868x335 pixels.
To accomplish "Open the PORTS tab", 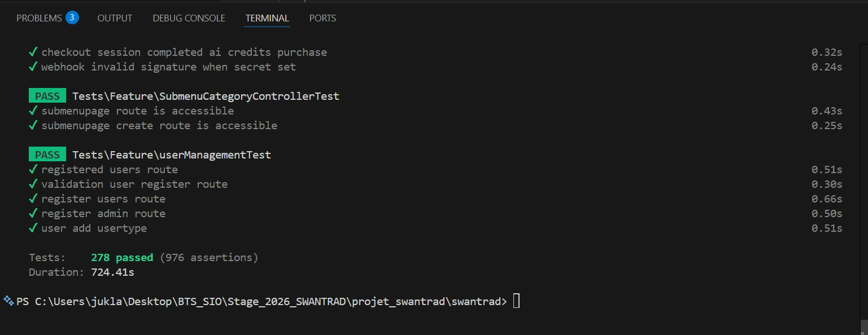I will click(322, 17).
